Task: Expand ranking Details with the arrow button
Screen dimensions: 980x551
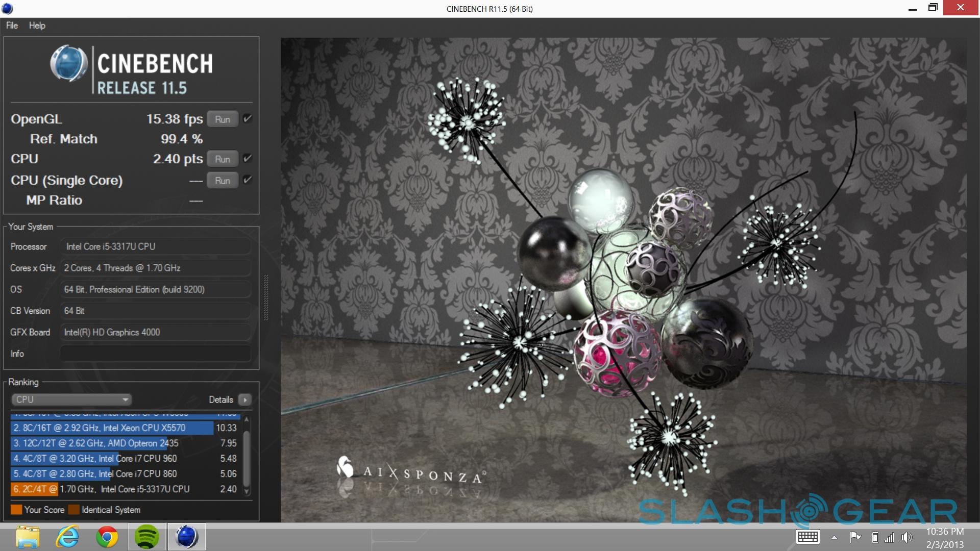Action: [x=245, y=399]
